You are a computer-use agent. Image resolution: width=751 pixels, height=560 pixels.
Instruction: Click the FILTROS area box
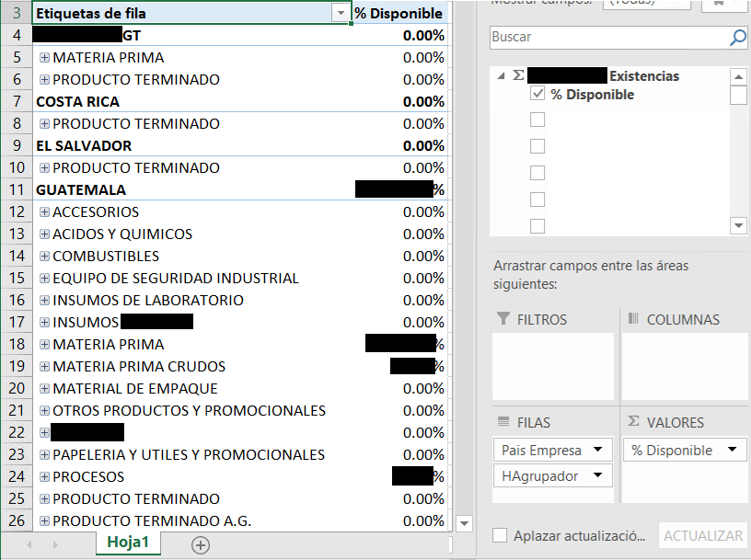click(553, 366)
